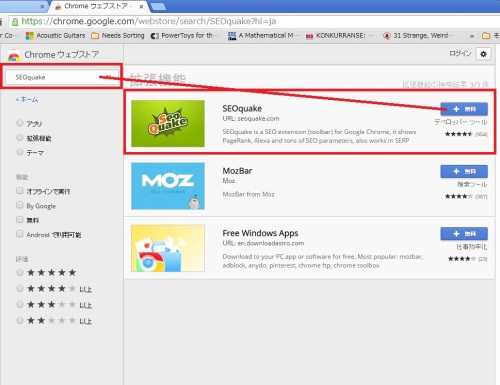Select the アプリ radio button
This screenshot has height=385, width=500.
[x=20, y=123]
